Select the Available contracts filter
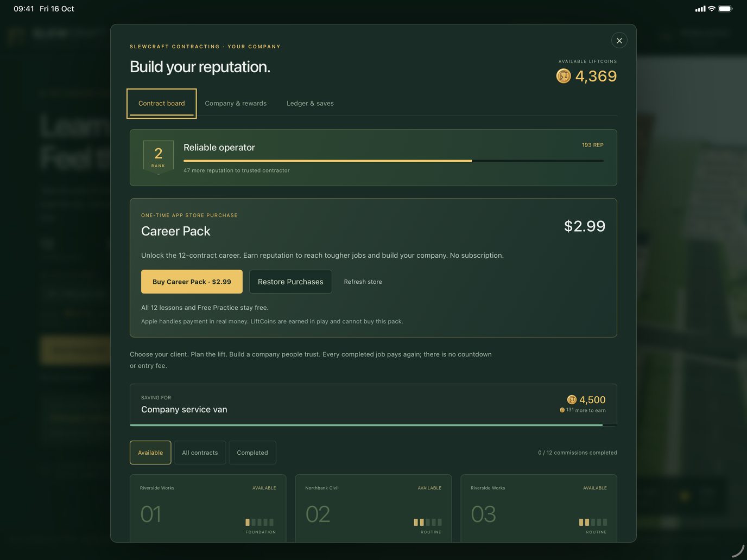 tap(150, 453)
